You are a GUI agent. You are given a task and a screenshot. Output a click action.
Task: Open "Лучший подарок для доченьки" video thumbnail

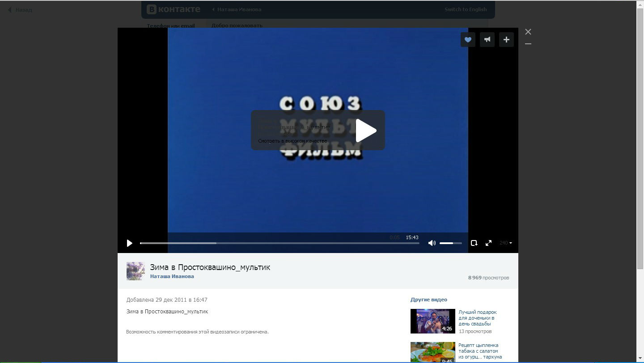pos(432,321)
